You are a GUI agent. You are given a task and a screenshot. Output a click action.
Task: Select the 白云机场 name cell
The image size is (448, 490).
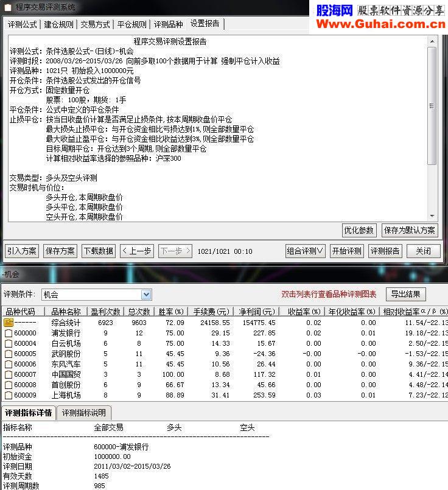tap(66, 343)
